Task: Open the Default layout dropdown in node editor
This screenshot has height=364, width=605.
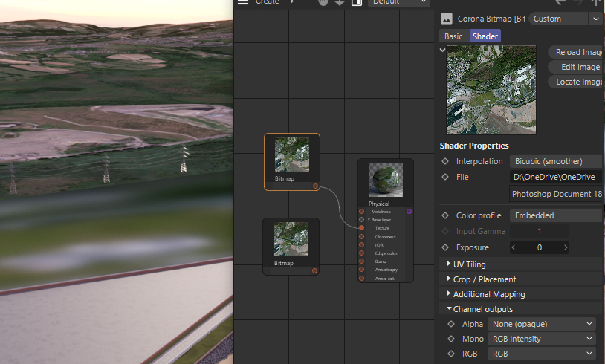Action: (399, 2)
